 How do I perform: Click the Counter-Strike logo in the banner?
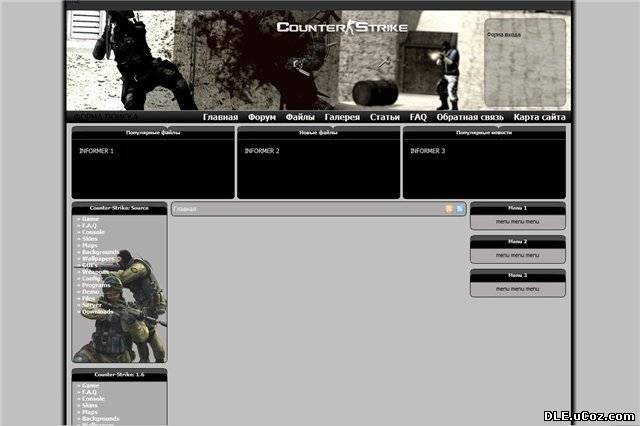(342, 27)
